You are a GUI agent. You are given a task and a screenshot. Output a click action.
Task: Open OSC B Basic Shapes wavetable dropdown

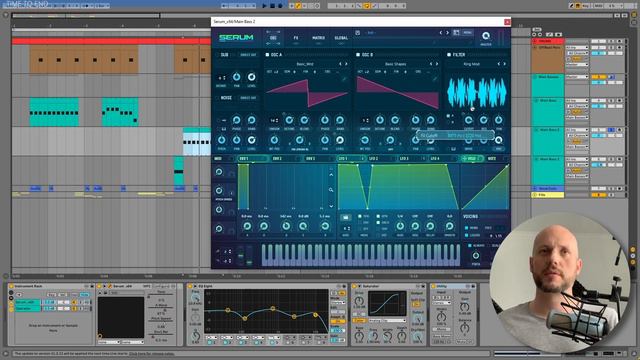[x=395, y=64]
